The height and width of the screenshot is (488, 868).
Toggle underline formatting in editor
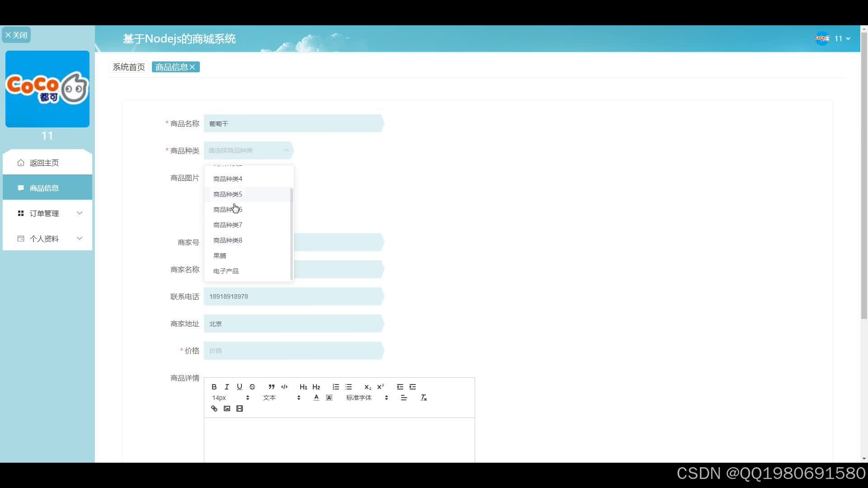click(x=240, y=387)
